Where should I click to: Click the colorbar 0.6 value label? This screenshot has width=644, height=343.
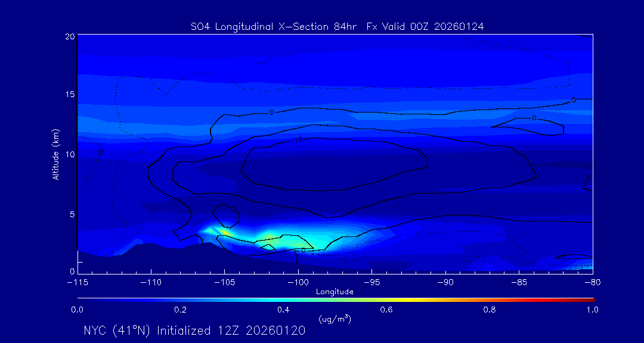[386, 310]
